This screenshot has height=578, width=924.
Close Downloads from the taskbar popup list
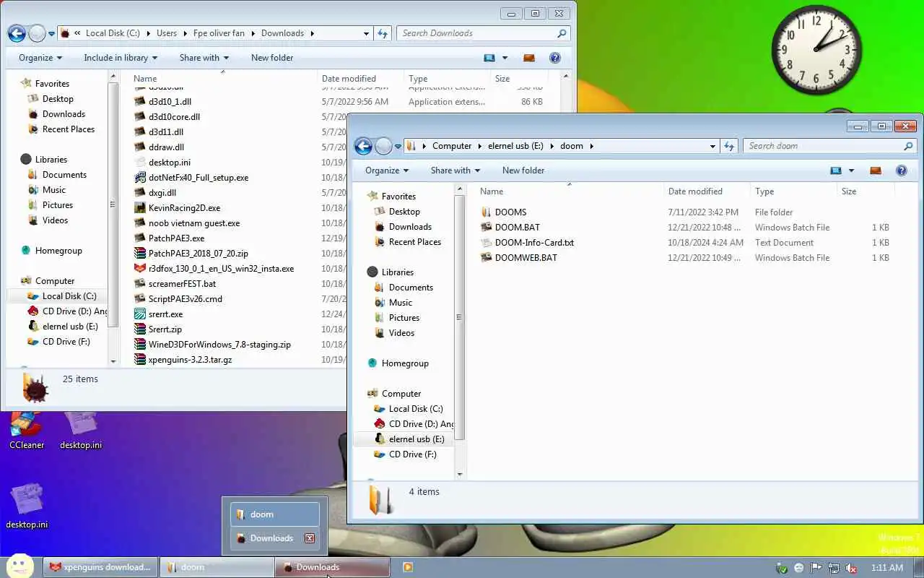click(x=310, y=538)
